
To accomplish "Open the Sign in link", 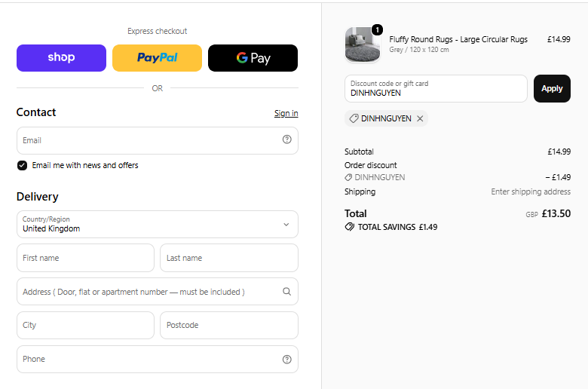I will pos(286,113).
